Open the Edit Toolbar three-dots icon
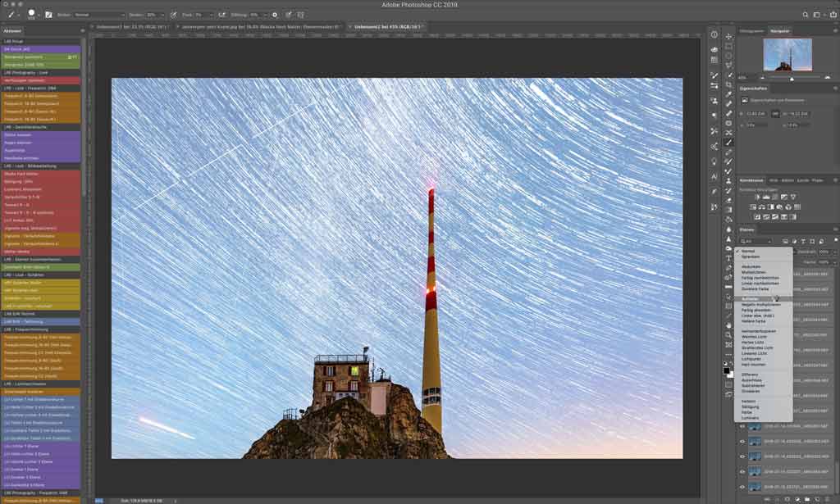The width and height of the screenshot is (840, 504). click(728, 354)
